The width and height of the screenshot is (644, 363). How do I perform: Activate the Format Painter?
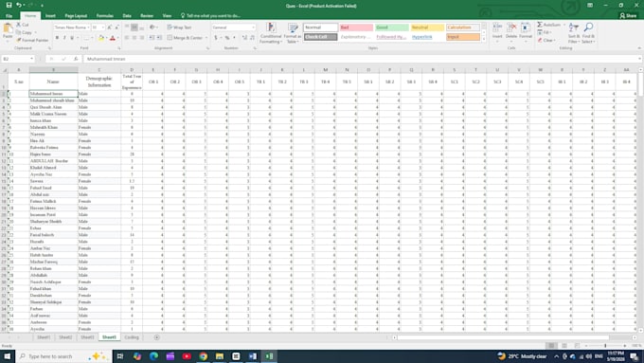(32, 41)
